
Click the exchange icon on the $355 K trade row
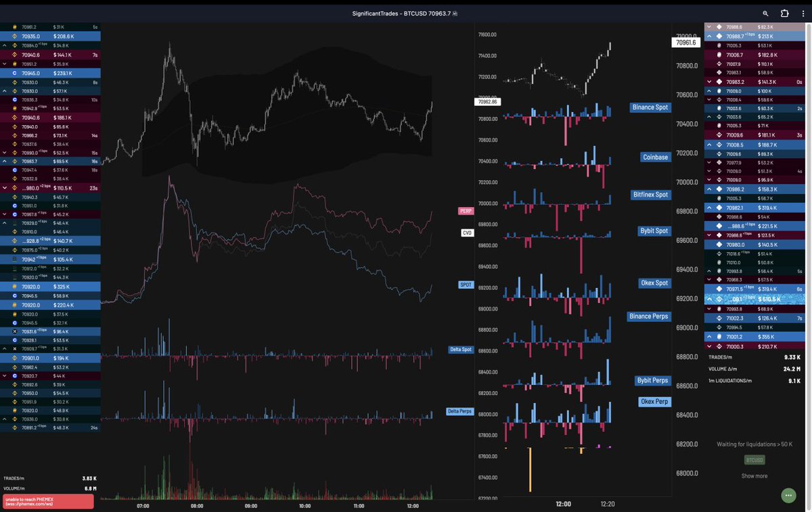pyautogui.click(x=719, y=336)
